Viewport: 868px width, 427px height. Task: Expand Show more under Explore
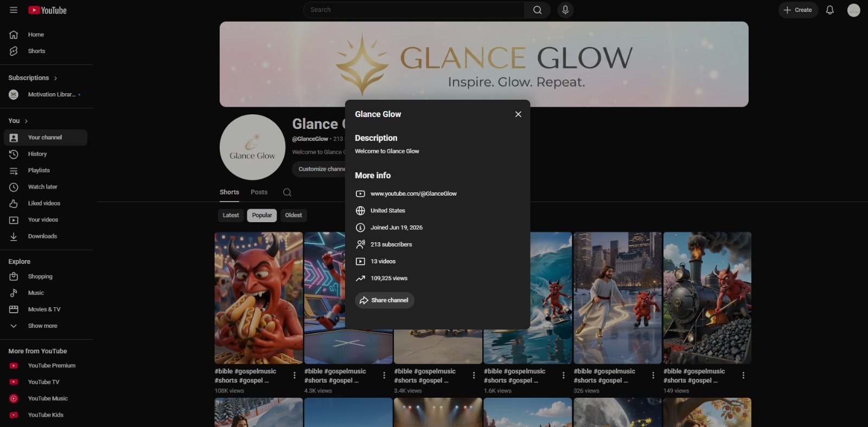[x=42, y=326]
